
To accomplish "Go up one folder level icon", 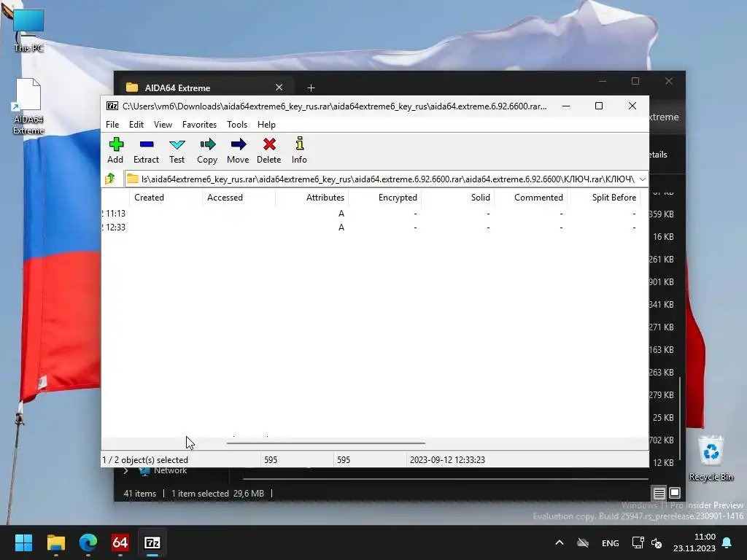I will tap(111, 179).
